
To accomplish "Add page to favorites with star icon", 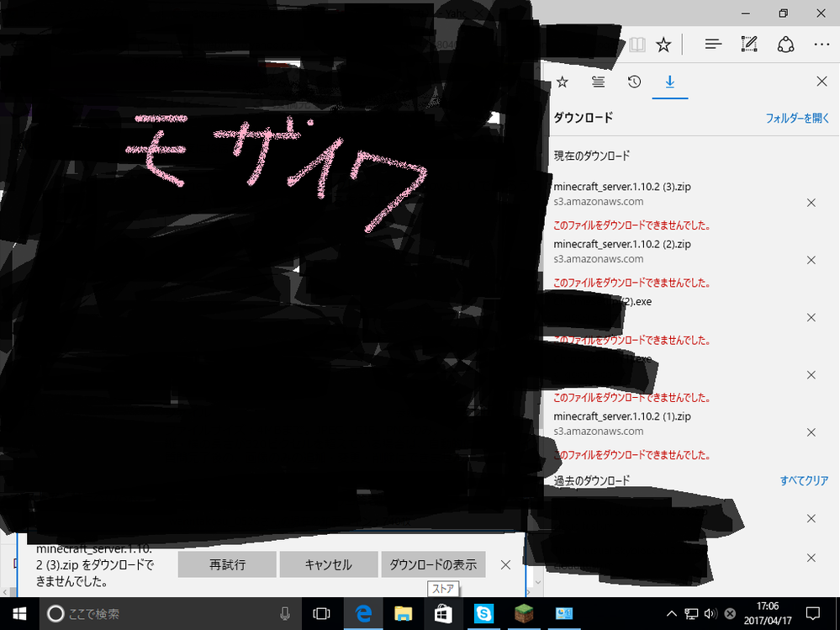I will point(663,45).
